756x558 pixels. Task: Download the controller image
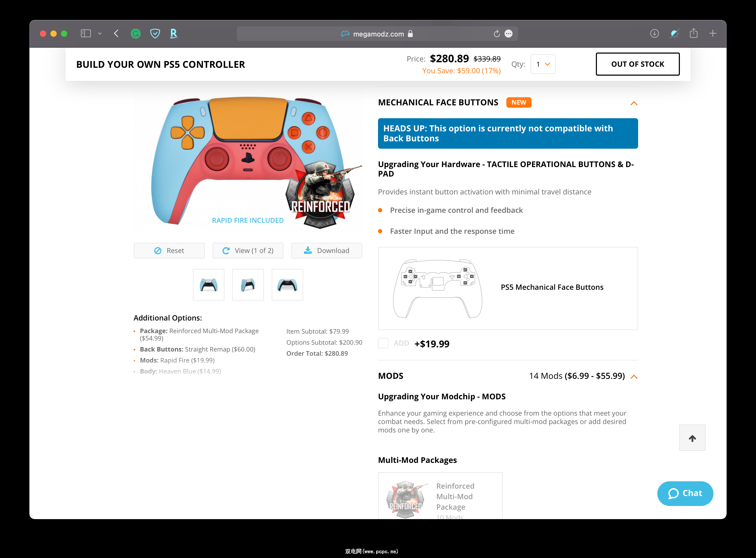click(326, 251)
